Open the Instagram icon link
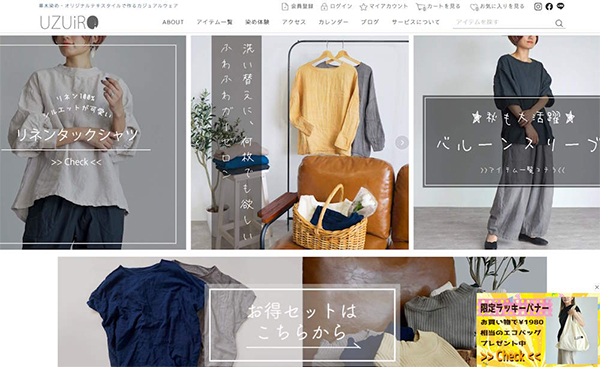600x367 pixels. click(538, 7)
